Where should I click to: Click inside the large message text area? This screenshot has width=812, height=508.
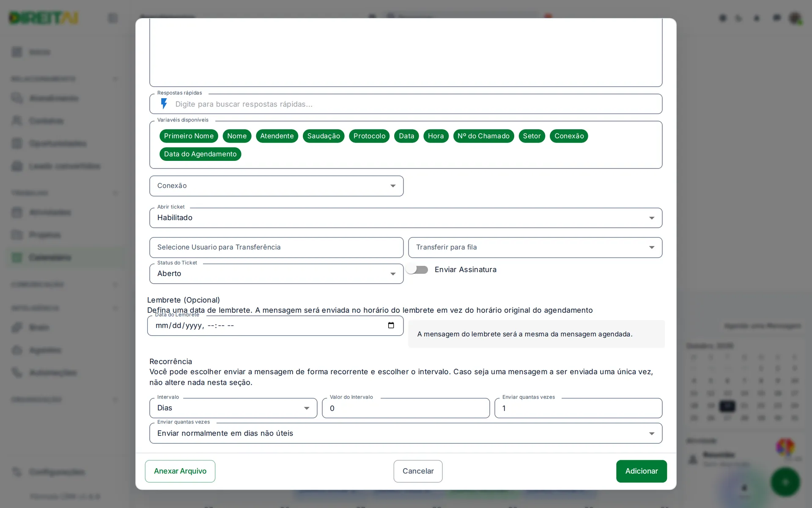pos(406,52)
